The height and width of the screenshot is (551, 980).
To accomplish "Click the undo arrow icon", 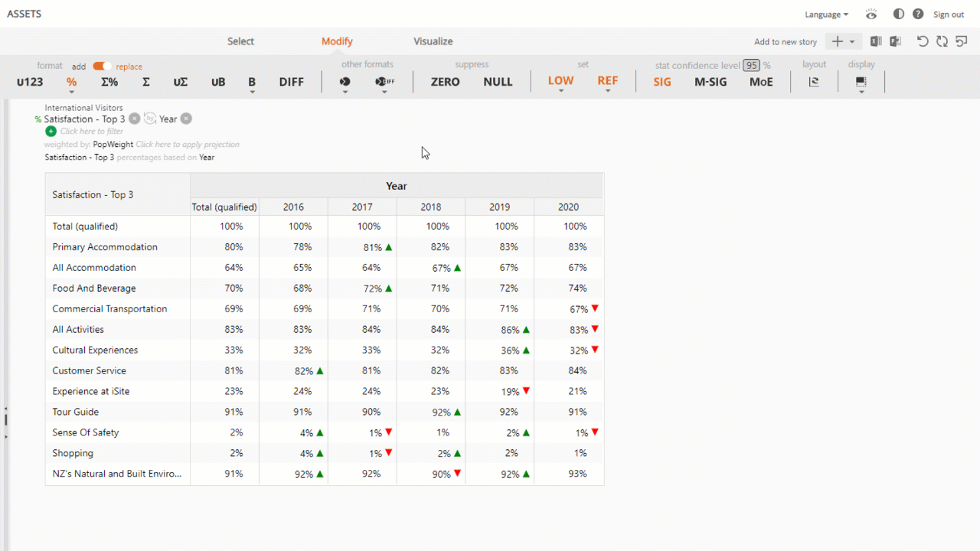I will (923, 41).
